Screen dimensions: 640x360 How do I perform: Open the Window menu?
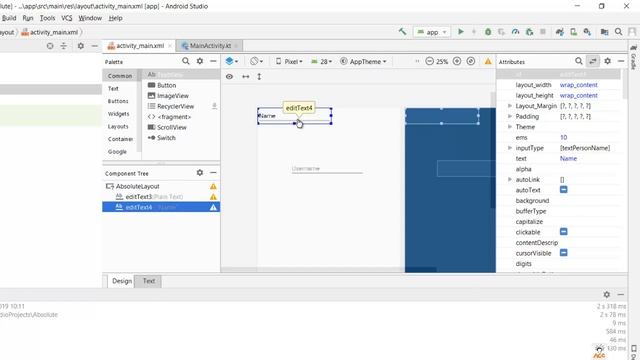coord(90,18)
